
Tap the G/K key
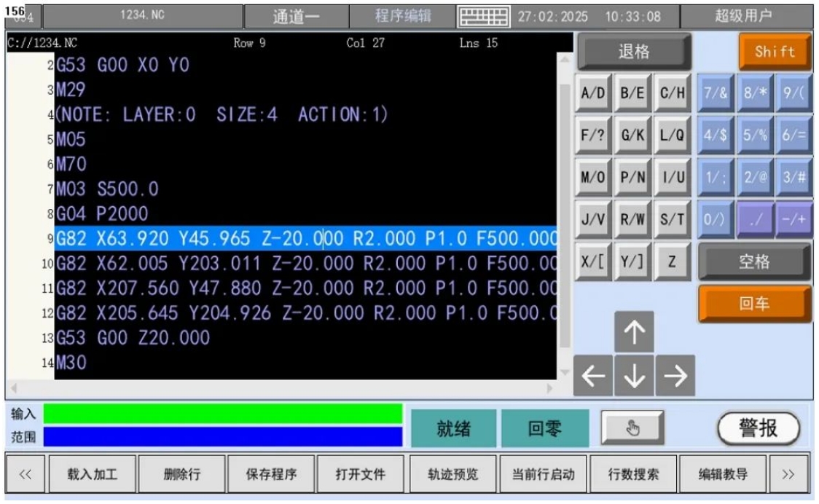632,135
